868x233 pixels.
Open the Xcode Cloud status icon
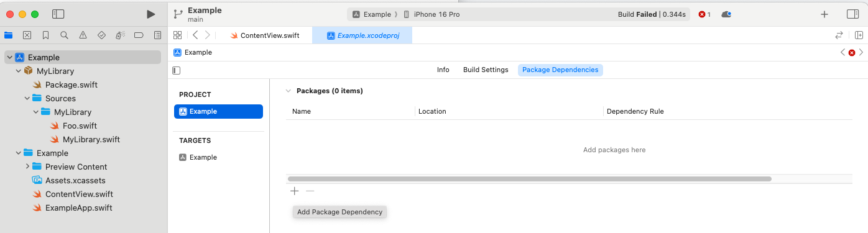[x=726, y=14]
